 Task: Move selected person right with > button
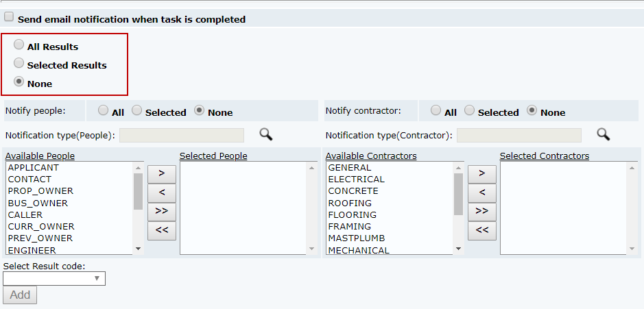[162, 173]
